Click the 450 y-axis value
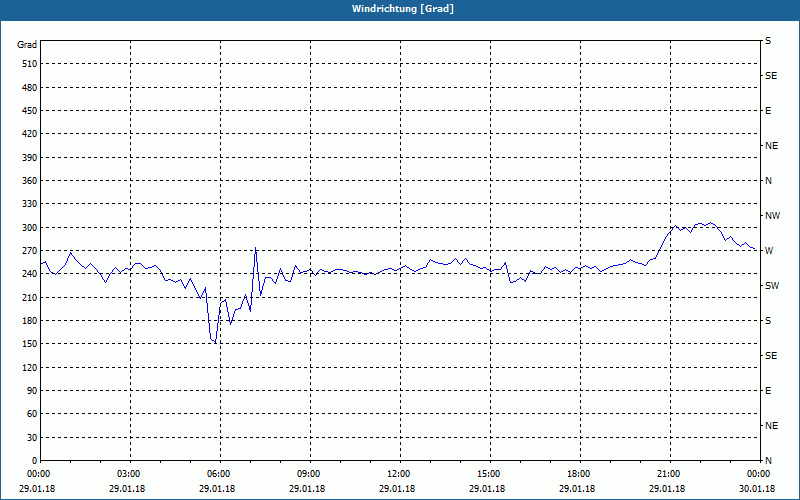 coord(30,111)
